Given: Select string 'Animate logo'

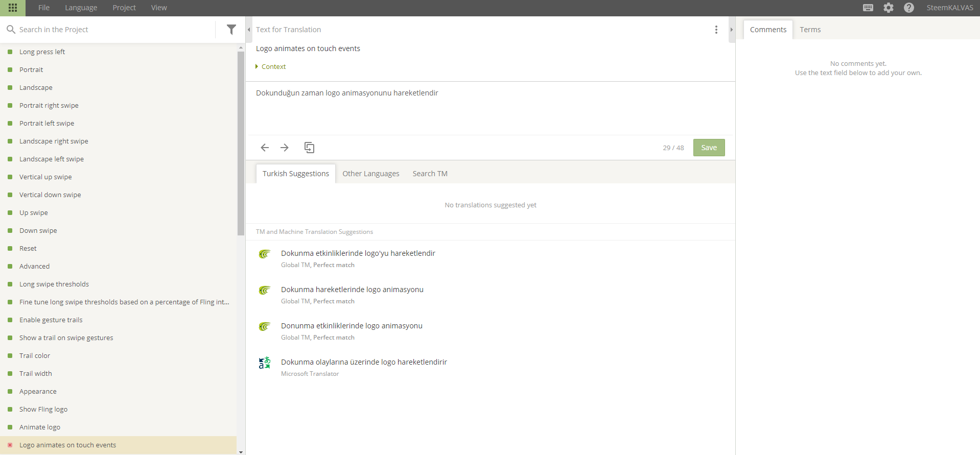Looking at the screenshot, I should tap(118, 427).
